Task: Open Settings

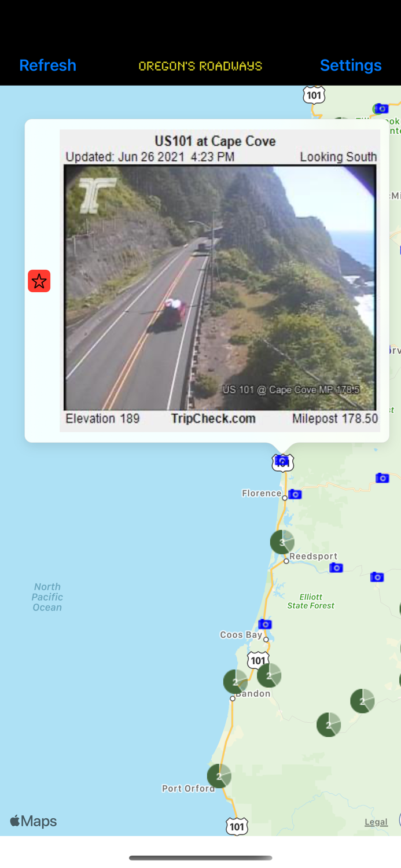Action: pos(351,65)
